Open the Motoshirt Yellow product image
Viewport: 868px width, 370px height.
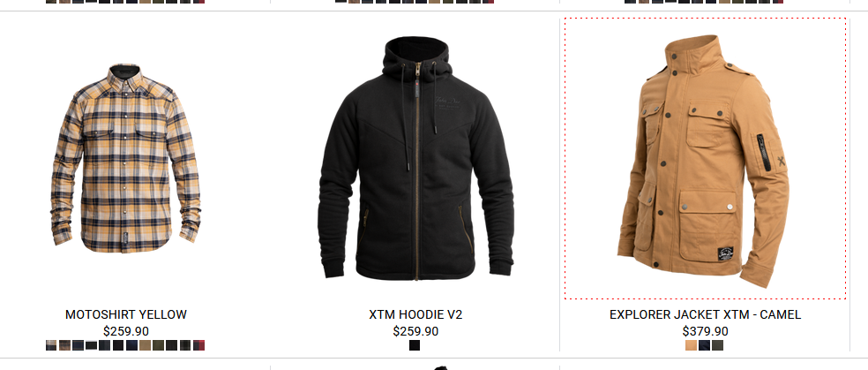(x=125, y=158)
